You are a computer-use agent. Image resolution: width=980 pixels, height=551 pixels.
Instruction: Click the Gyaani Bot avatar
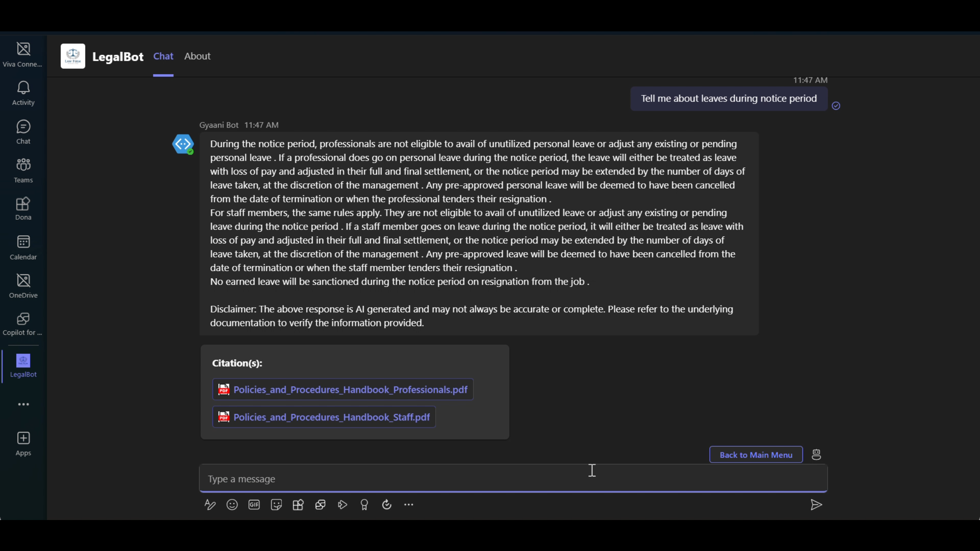[x=183, y=144]
